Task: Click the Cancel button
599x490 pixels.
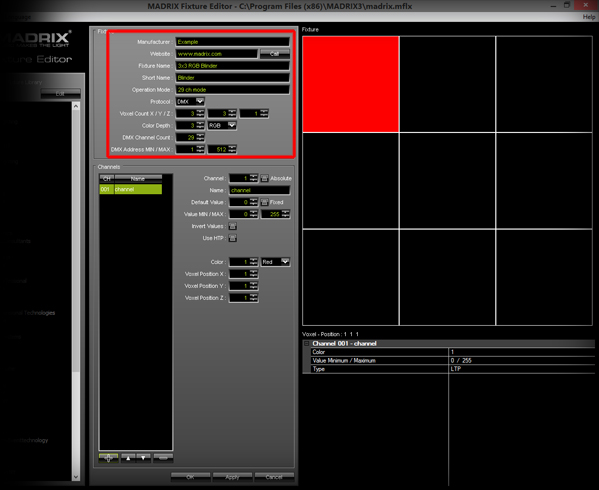Action: click(x=274, y=477)
